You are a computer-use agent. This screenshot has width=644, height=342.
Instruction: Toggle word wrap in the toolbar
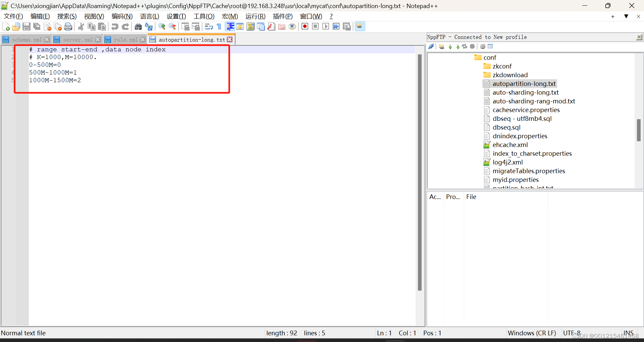click(209, 27)
